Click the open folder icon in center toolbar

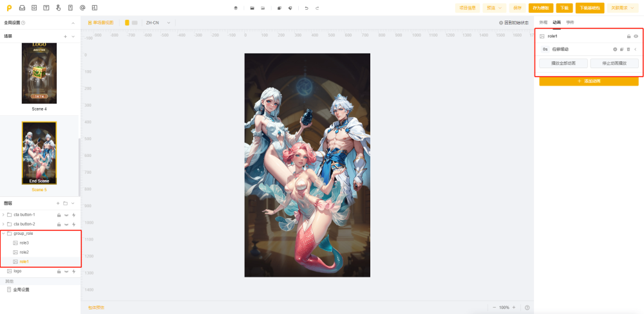pyautogui.click(x=263, y=8)
